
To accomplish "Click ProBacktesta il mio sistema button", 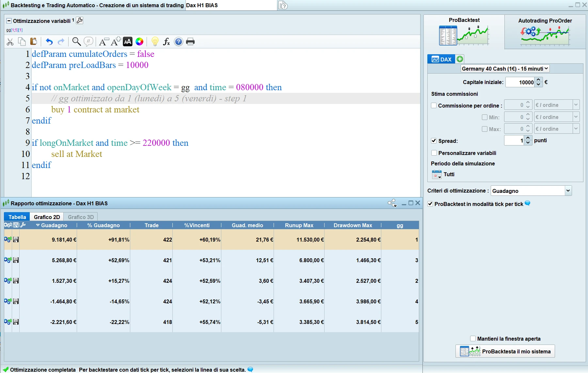I will tap(505, 351).
